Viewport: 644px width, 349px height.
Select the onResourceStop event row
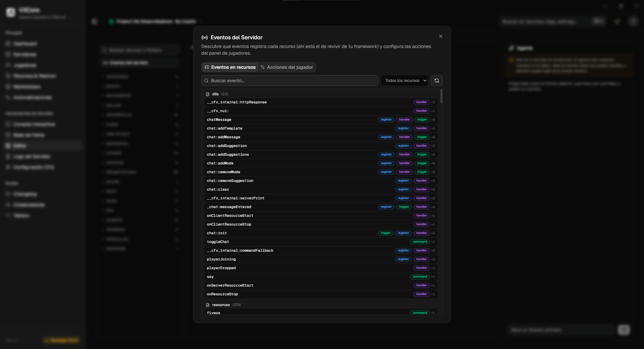[321, 294]
